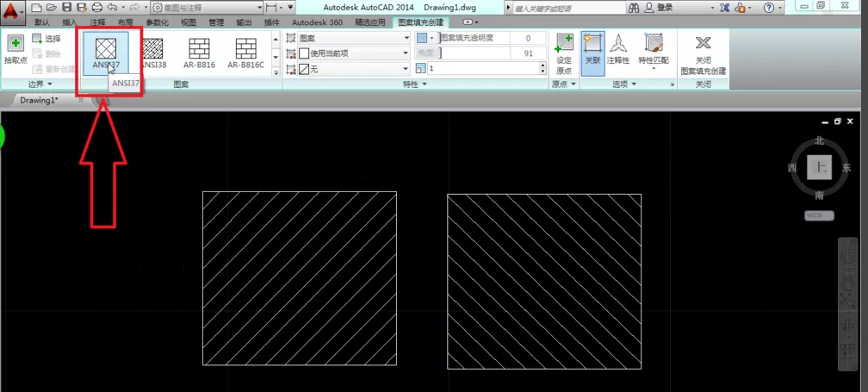Open the Autodesk Exchange X icon
Image resolution: width=868 pixels, height=392 pixels.
point(724,8)
